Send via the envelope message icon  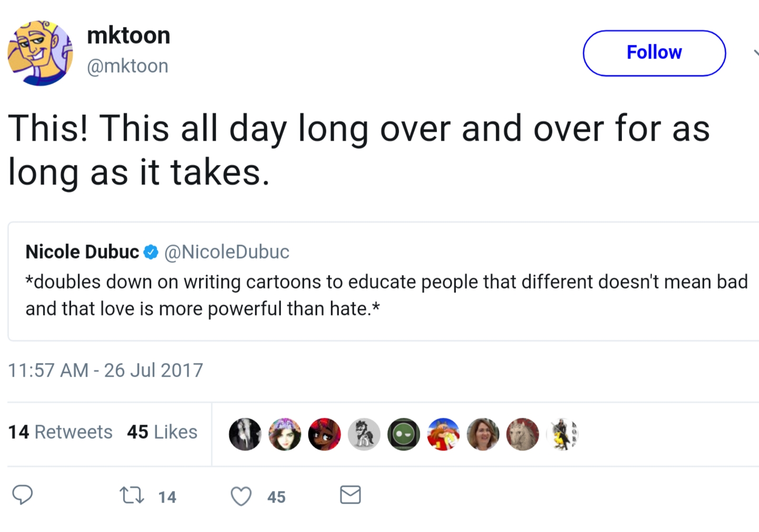[351, 495]
